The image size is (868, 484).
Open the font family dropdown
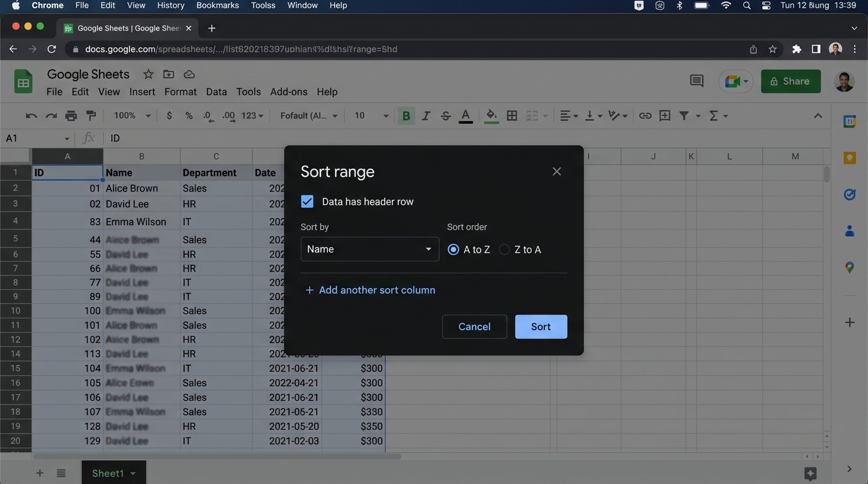(309, 116)
